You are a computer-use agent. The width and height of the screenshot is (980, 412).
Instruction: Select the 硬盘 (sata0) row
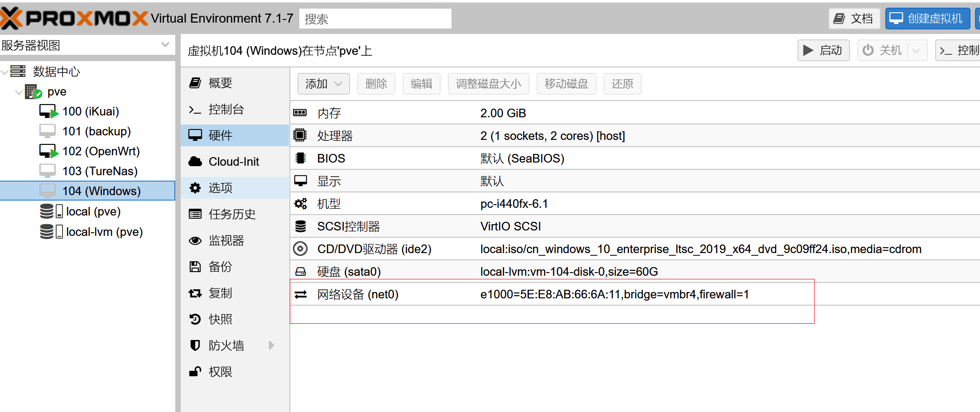pos(635,272)
